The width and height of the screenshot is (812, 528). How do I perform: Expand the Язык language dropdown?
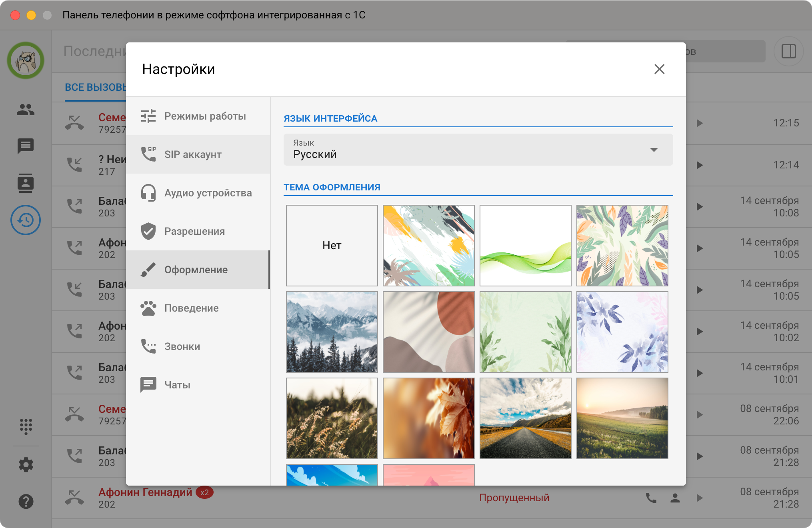coord(478,150)
